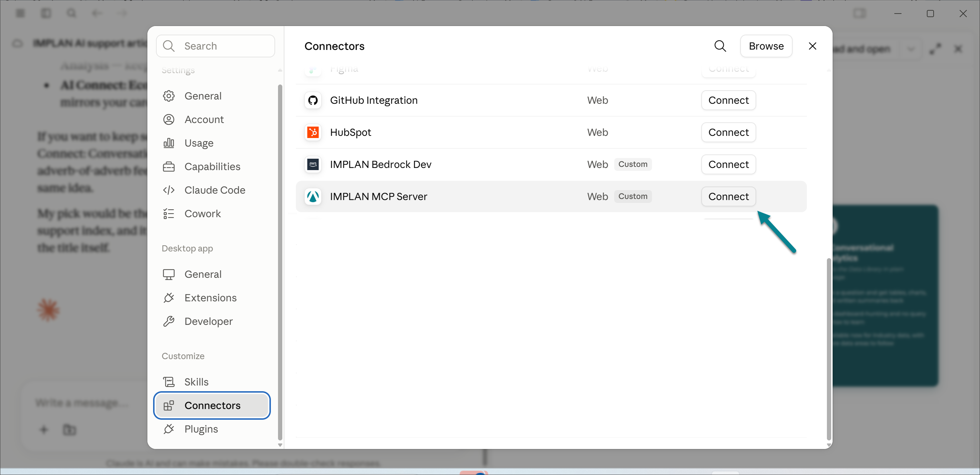Image resolution: width=980 pixels, height=475 pixels.
Task: Click the Custom badge on IMPLAN Bedrock Dev
Action: pyautogui.click(x=633, y=164)
